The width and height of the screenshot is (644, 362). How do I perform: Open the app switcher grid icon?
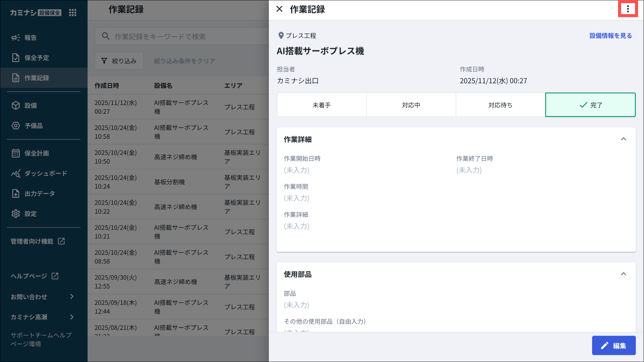[73, 13]
